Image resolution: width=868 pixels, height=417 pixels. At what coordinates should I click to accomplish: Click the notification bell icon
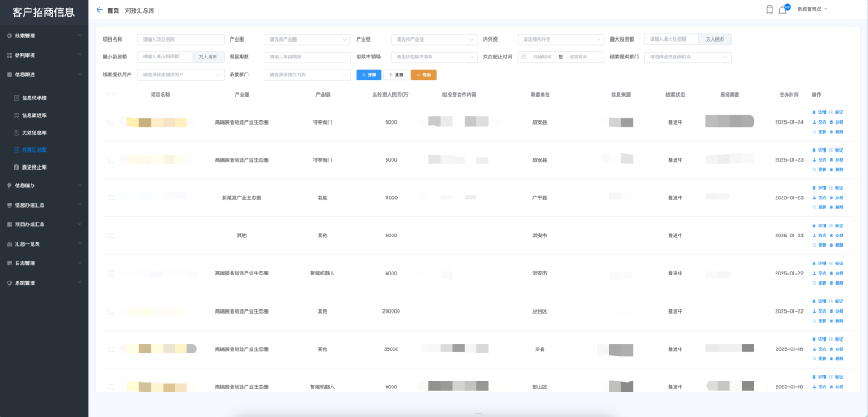pyautogui.click(x=782, y=10)
